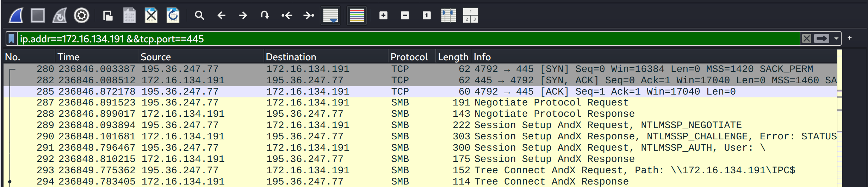The width and height of the screenshot is (868, 187).
Task: Zoom in the packet text
Action: 383,16
